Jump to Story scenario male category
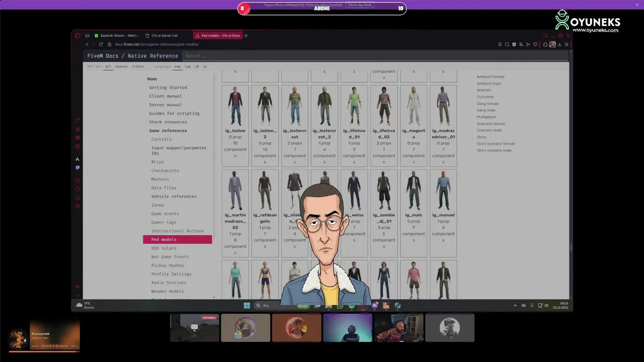Image resolution: width=644 pixels, height=362 pixels. [x=494, y=150]
